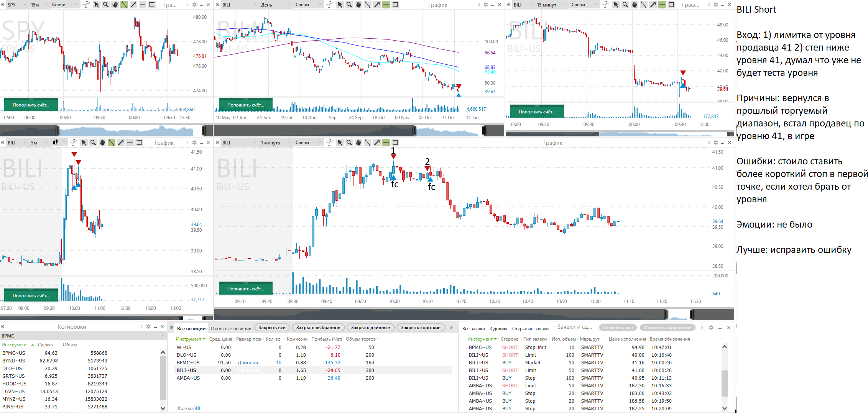The width and height of the screenshot is (868, 413).
Task: Choose the cursor pointer tool on the 5m BILI chart
Action: pyautogui.click(x=84, y=143)
